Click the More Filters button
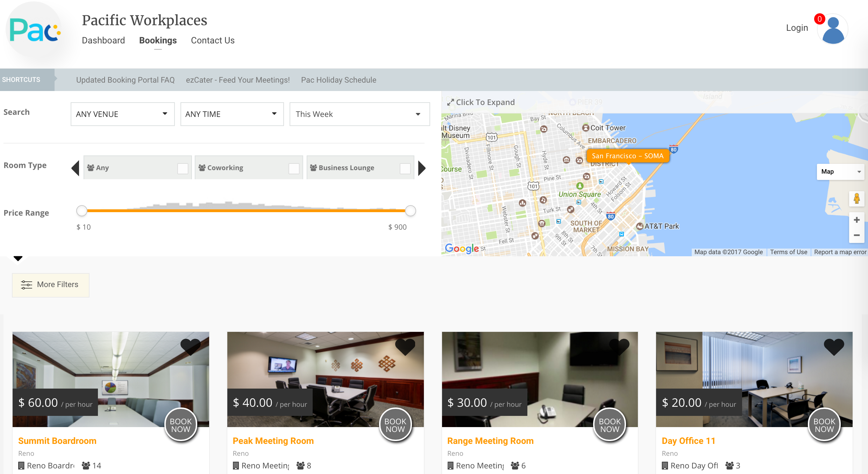The image size is (868, 474). pos(50,284)
